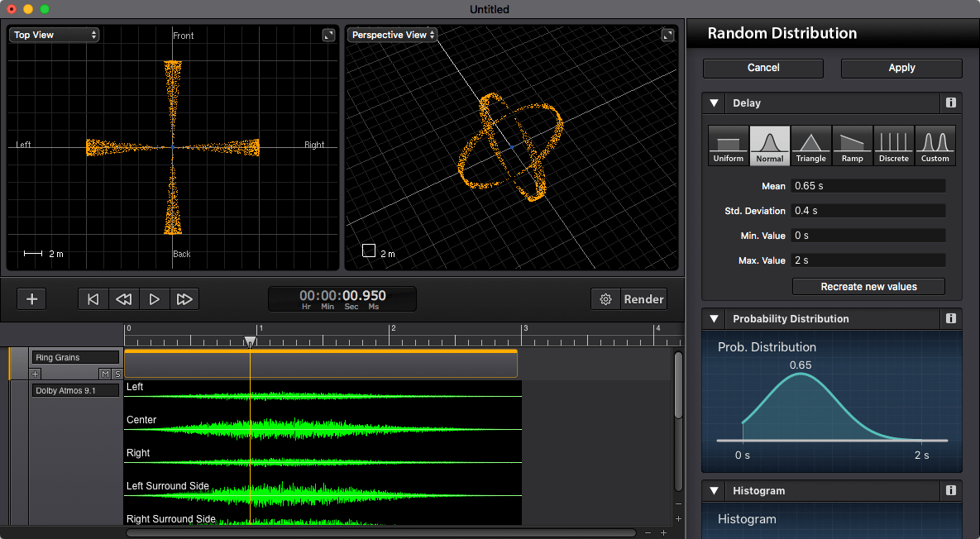
Task: Open render settings with the gear icon
Action: pos(606,299)
